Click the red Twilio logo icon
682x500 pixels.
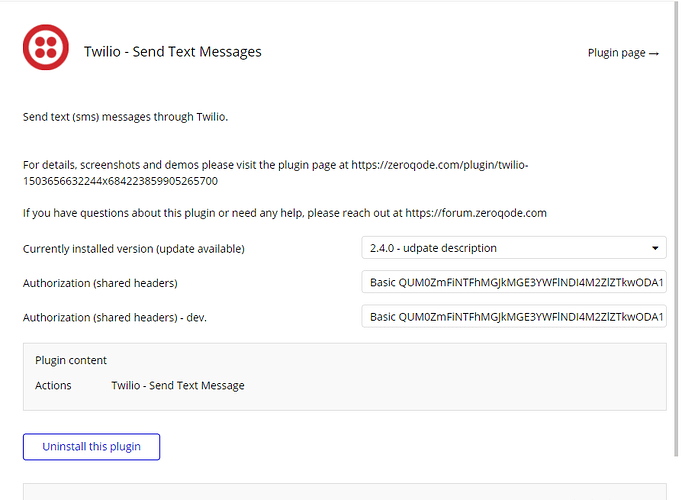coord(46,47)
